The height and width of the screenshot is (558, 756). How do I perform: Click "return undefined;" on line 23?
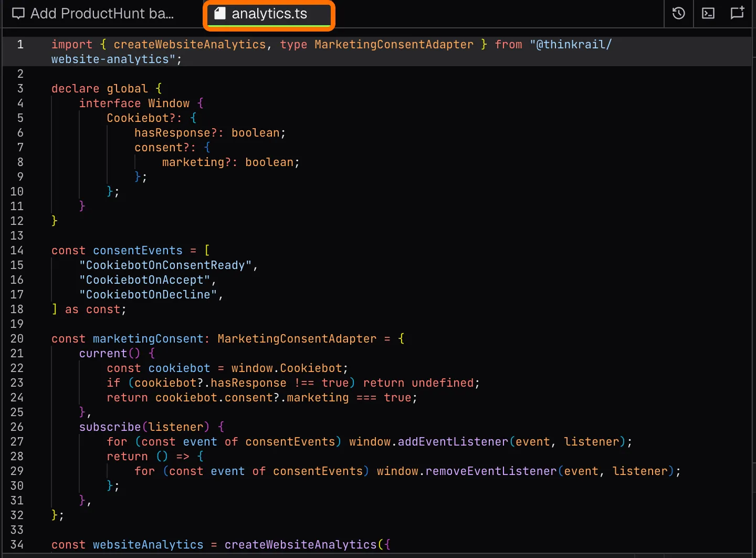pyautogui.click(x=421, y=383)
